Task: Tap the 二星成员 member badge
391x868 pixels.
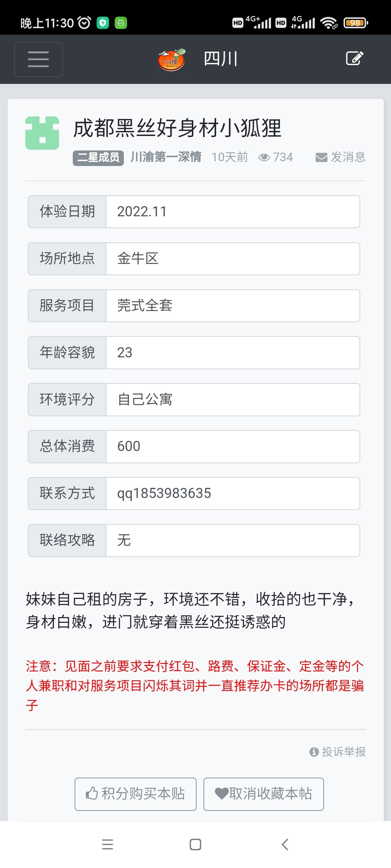Action: 98,158
